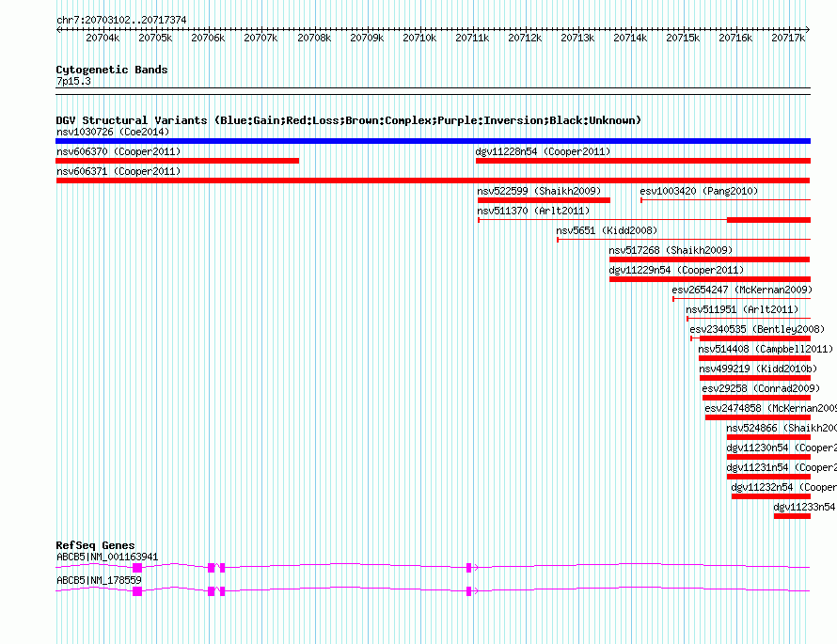
Task: Click the 20714k ruler tick label
Action: [630, 38]
